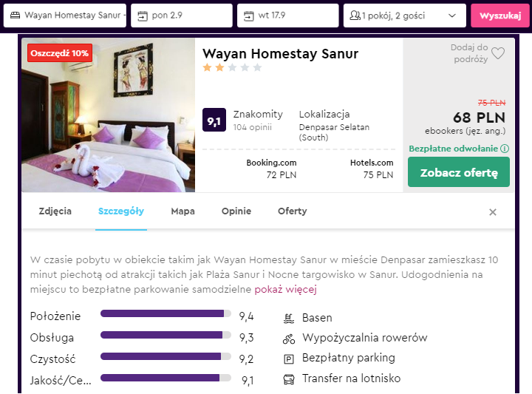
Task: Select the Opinie tab
Action: click(236, 211)
